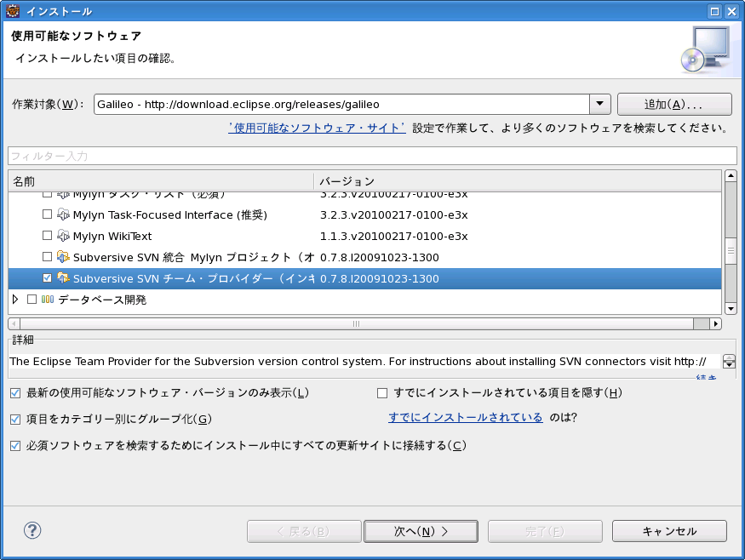The height and width of the screenshot is (560, 745).
Task: Click the Mylyn WikiText plugin icon
Action: point(63,236)
